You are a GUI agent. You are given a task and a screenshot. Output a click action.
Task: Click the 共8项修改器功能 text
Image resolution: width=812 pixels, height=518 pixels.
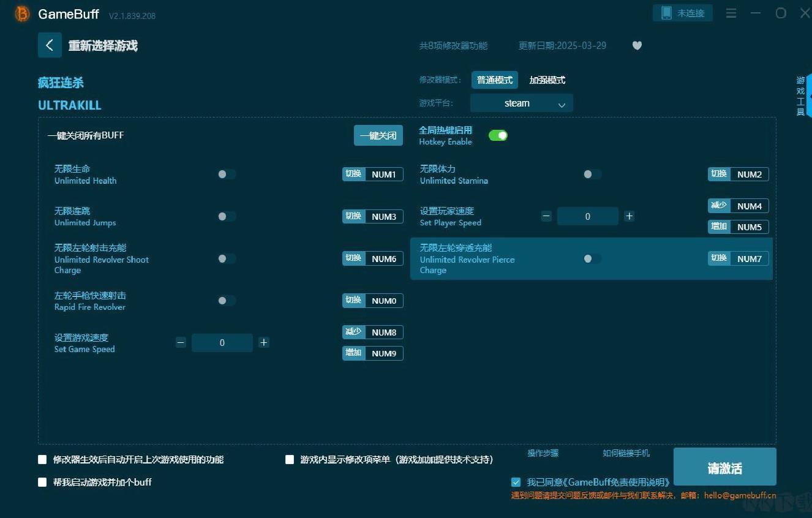click(453, 46)
